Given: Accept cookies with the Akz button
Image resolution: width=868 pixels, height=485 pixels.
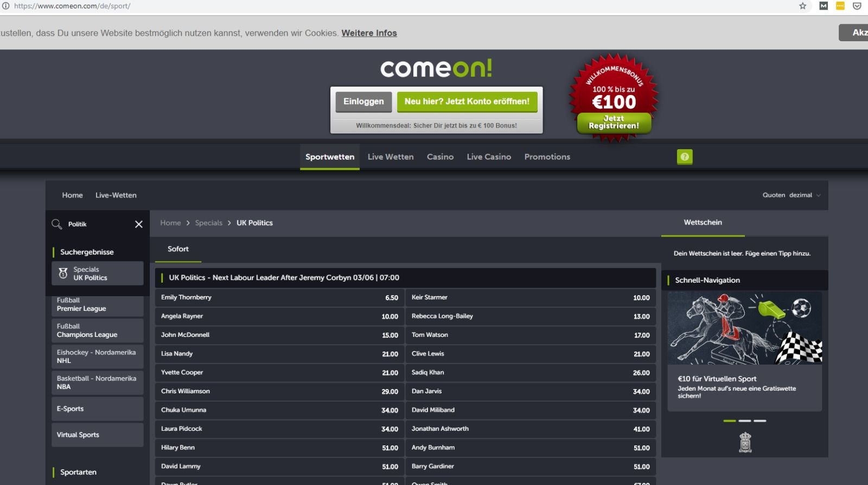Looking at the screenshot, I should (x=853, y=33).
